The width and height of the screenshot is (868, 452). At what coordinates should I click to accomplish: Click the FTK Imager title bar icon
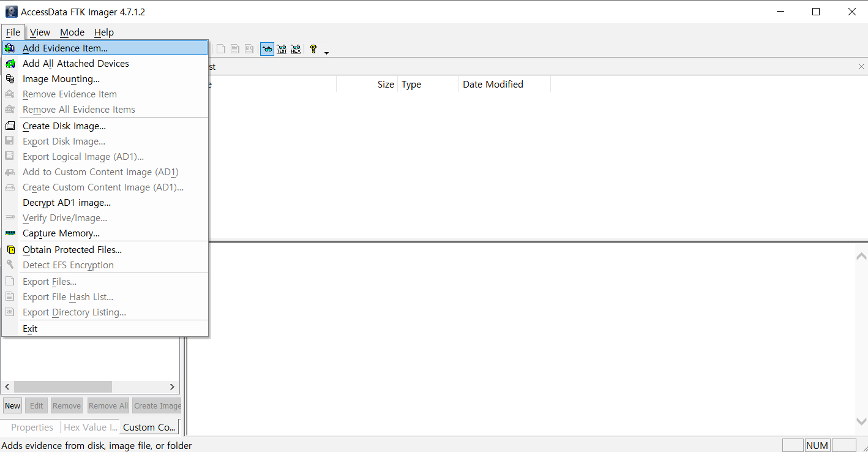click(x=11, y=12)
